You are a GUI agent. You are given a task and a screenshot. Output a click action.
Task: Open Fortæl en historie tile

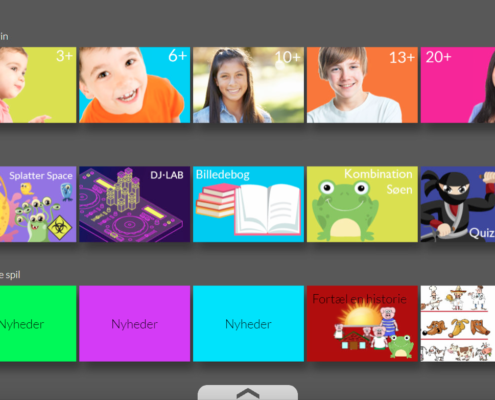click(362, 323)
